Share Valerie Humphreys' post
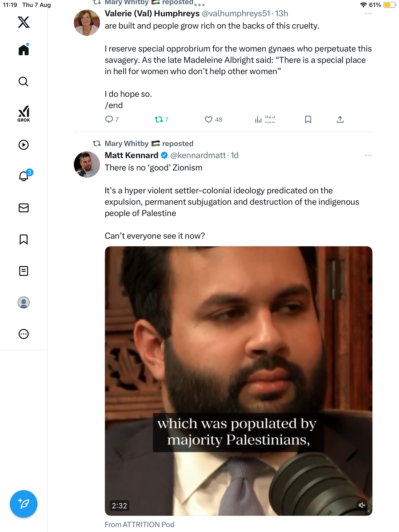The image size is (399, 532). 340,119
